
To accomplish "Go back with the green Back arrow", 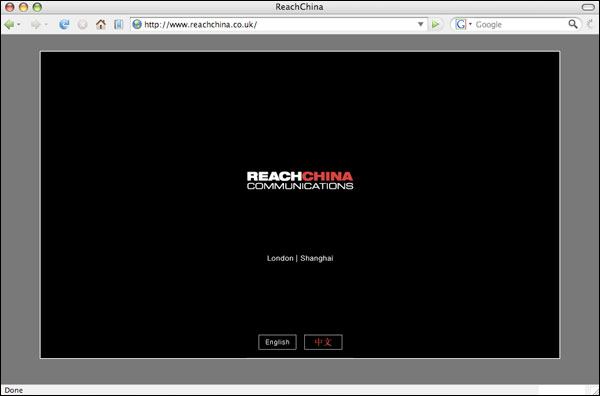I will (x=9, y=24).
